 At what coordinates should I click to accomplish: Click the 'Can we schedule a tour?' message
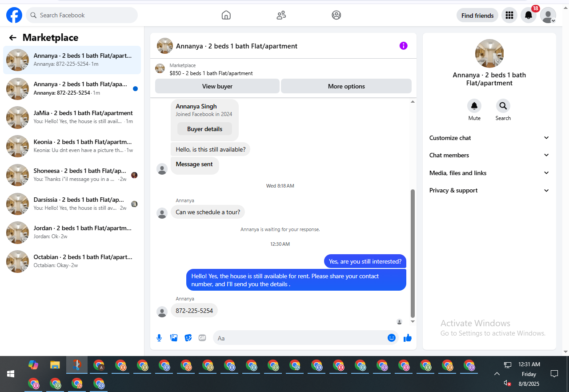[x=208, y=212]
